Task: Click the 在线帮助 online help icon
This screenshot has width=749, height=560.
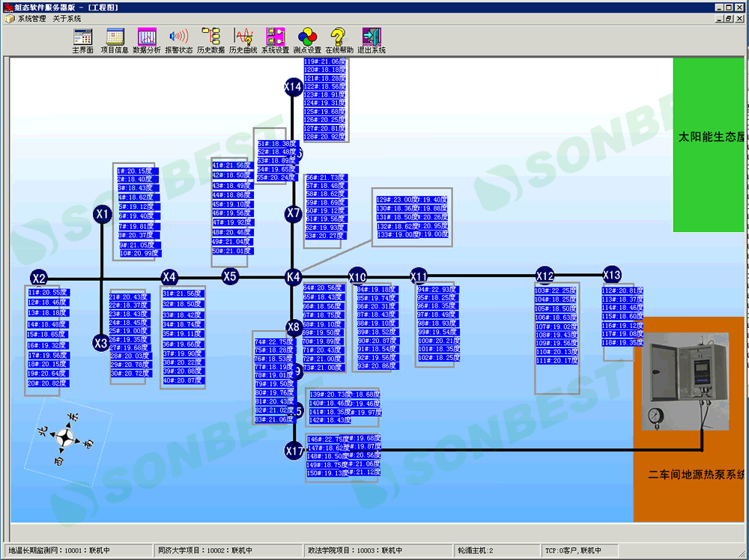Action: 339,40
